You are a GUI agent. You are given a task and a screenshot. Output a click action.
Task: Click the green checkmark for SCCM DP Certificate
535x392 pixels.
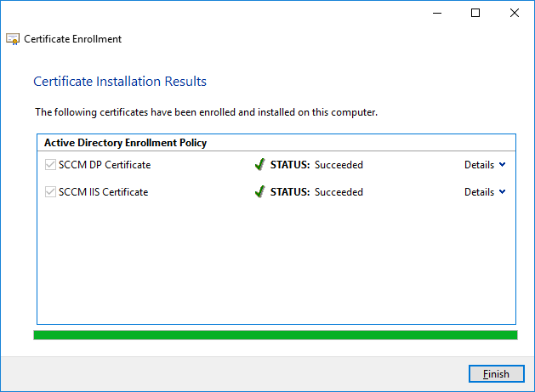[260, 164]
